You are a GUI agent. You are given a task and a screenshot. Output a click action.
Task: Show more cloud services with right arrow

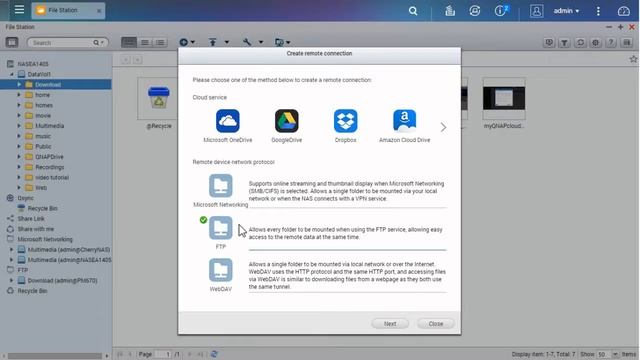click(443, 127)
